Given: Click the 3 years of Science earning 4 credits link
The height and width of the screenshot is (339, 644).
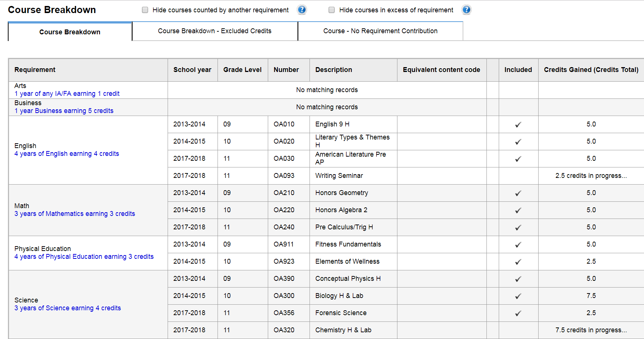Looking at the screenshot, I should click(x=67, y=308).
